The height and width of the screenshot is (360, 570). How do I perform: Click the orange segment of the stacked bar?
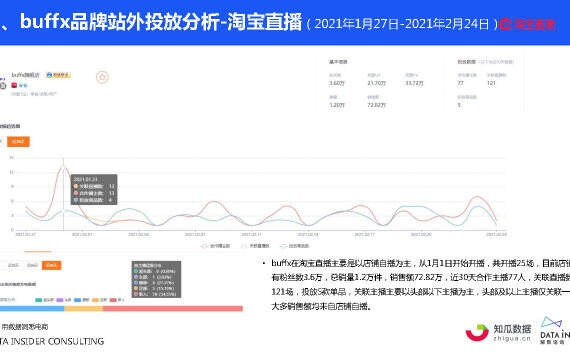pyautogui.click(x=84, y=309)
